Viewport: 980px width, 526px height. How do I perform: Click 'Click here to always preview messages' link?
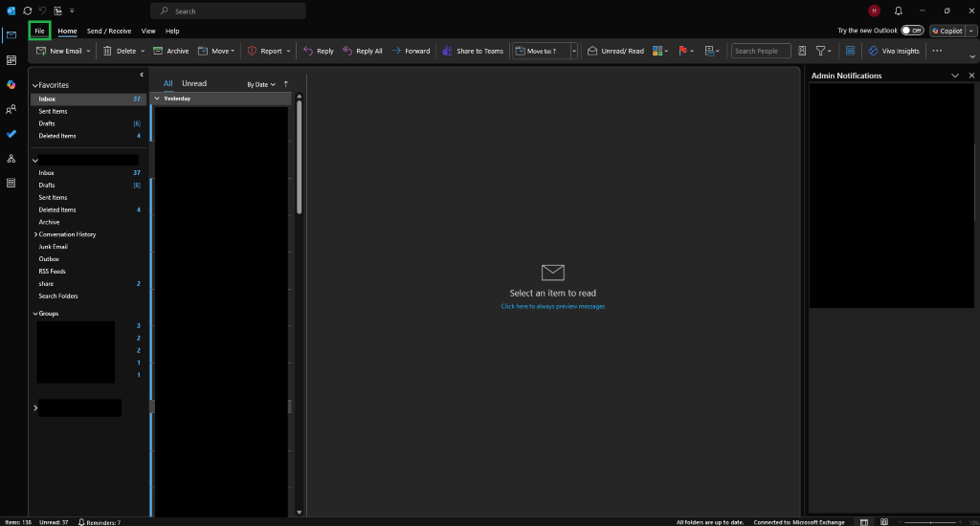(552, 306)
